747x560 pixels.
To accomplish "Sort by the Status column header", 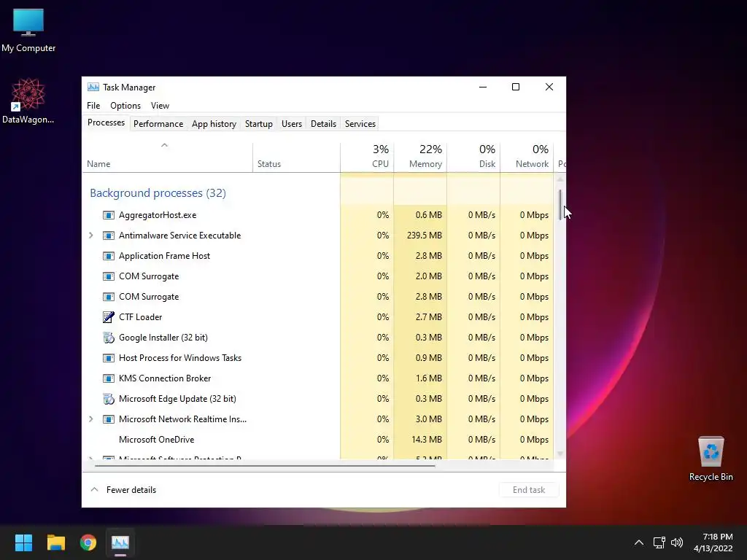I will 296,157.
